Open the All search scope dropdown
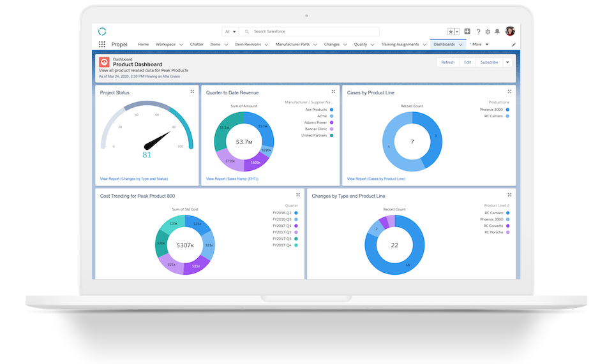 tap(230, 32)
